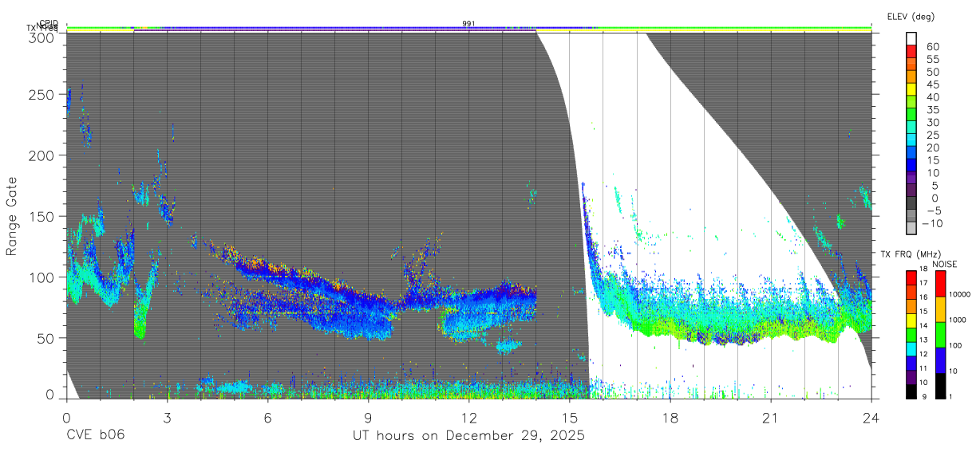Click '9' on the UT hours axis
Screen dimensions: 980x452
[368, 417]
